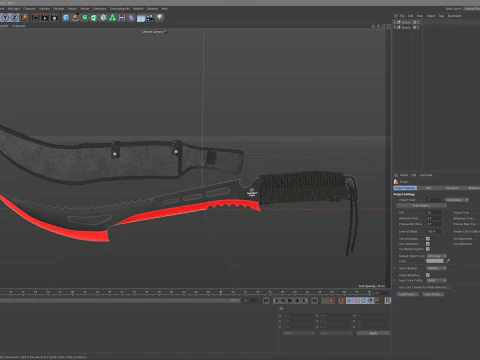Open Subdivision Surface generator icon

tap(85, 17)
